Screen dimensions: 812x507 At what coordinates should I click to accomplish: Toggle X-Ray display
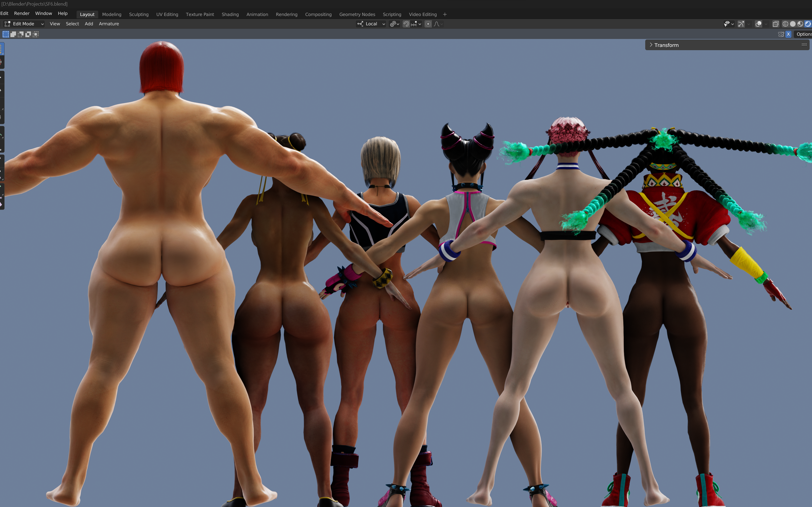click(x=775, y=24)
